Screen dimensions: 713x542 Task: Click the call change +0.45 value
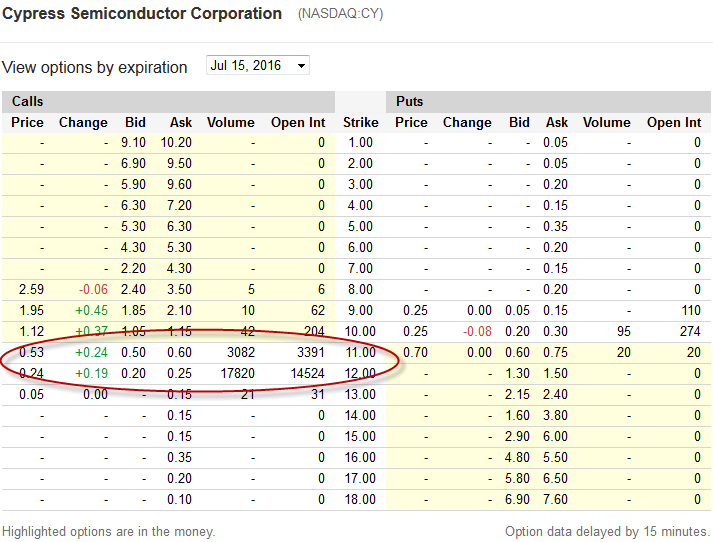(x=91, y=311)
